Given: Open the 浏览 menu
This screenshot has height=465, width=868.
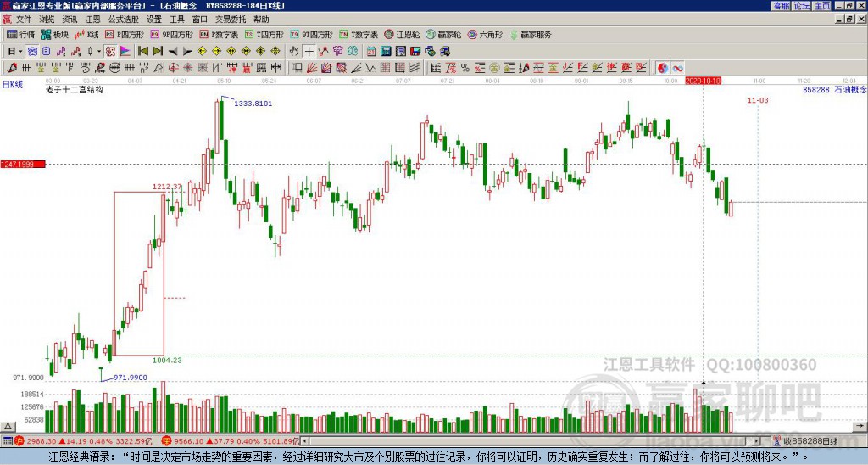Looking at the screenshot, I should pos(47,20).
